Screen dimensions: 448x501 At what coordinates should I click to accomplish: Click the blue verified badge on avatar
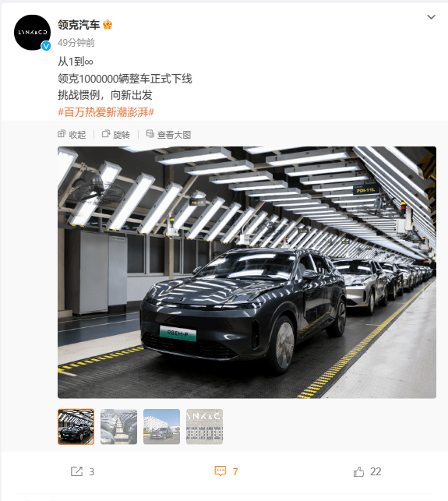tap(46, 46)
